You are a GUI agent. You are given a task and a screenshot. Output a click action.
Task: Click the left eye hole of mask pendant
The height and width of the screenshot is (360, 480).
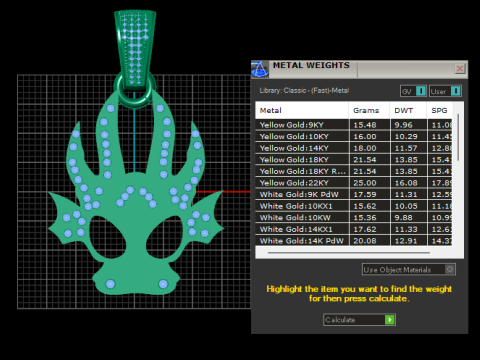[107, 237]
